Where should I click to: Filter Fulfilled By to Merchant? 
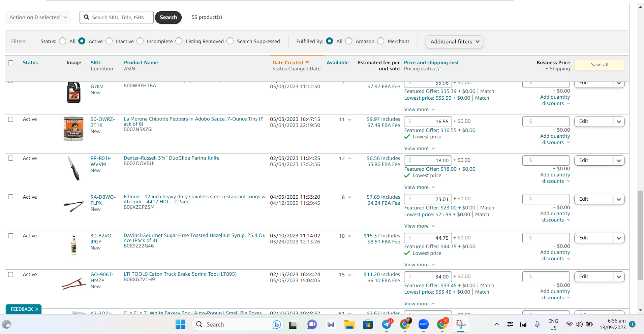click(x=380, y=41)
